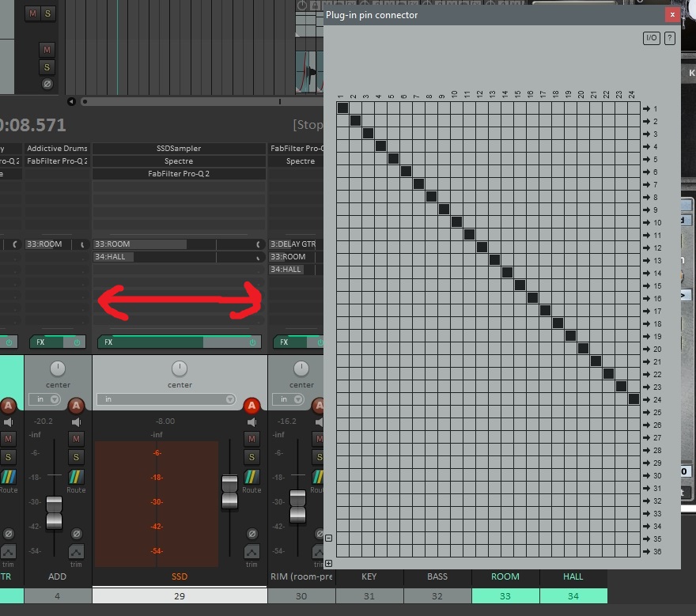Open the ADD track input dropdown

[44, 399]
